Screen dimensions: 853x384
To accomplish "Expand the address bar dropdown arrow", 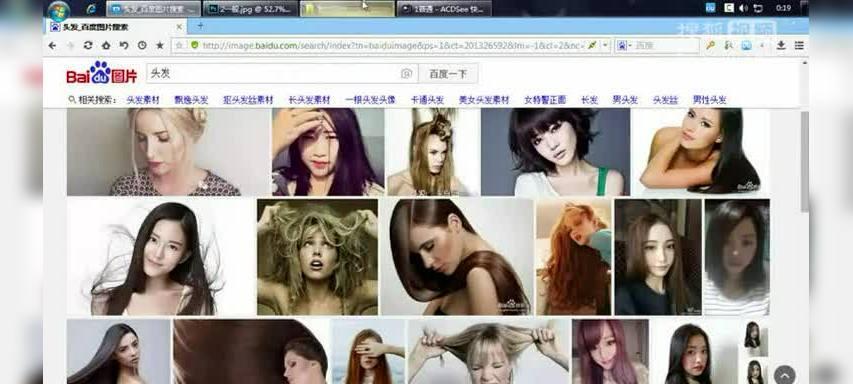I will coord(605,46).
